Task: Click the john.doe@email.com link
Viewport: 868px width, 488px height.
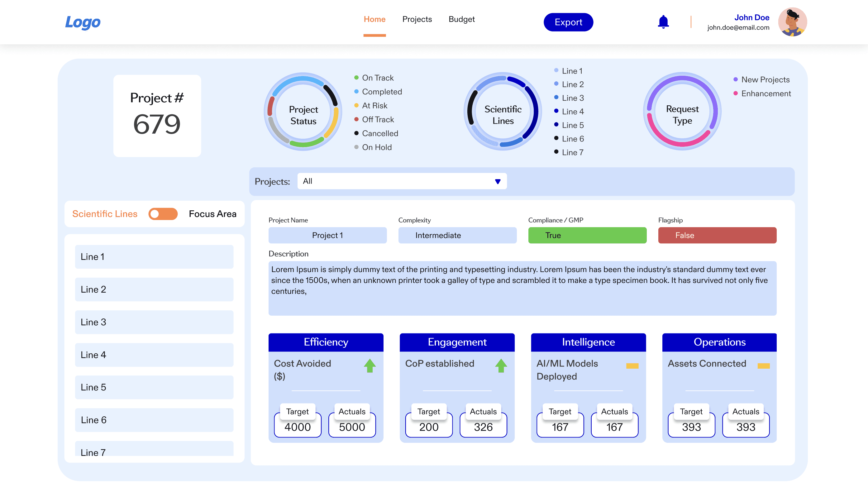Action: point(738,28)
